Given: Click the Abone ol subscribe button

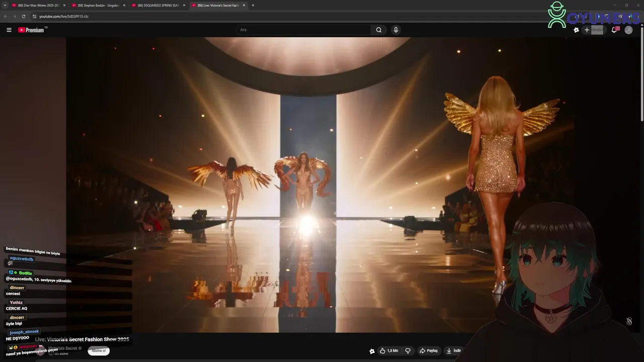Looking at the screenshot, I should (99, 350).
